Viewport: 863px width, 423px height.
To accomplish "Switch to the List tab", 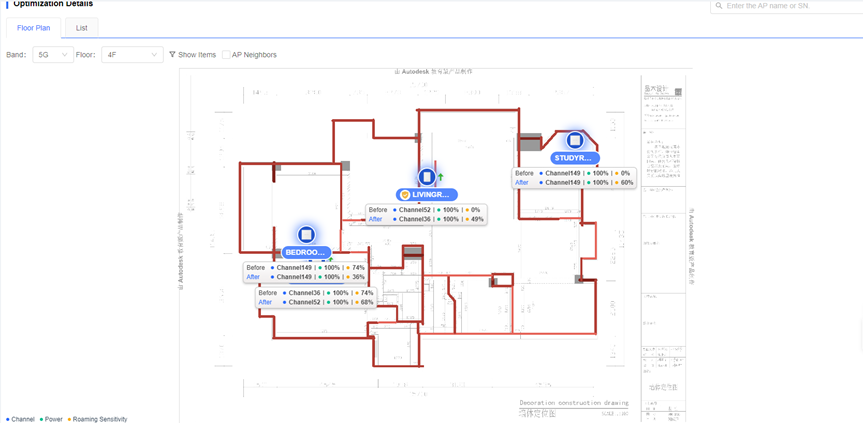I will click(x=82, y=28).
